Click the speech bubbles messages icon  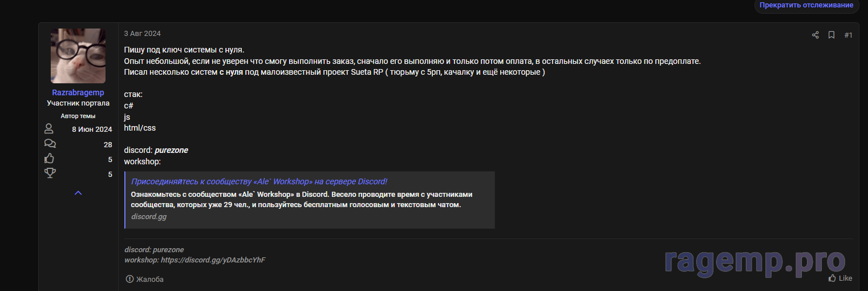coord(50,144)
